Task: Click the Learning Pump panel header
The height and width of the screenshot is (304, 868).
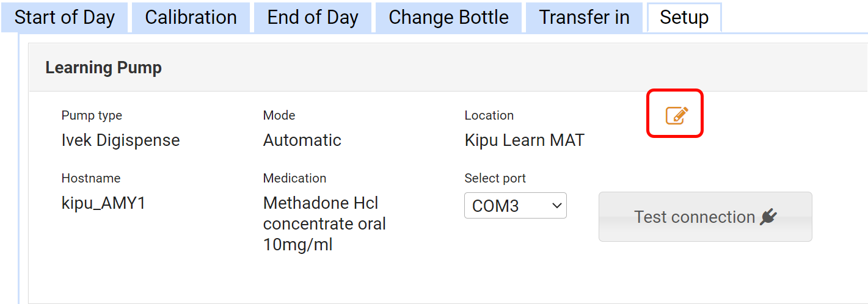Action: [104, 67]
